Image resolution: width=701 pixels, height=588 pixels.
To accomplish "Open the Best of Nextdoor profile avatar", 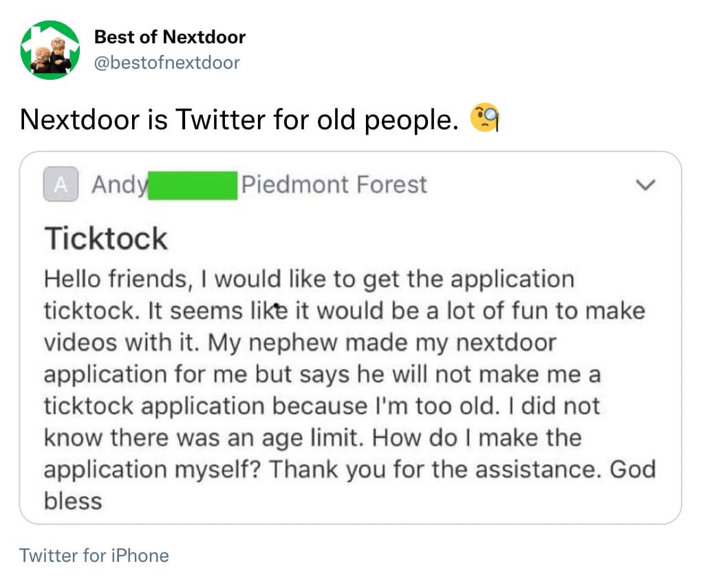I will tap(50, 50).
